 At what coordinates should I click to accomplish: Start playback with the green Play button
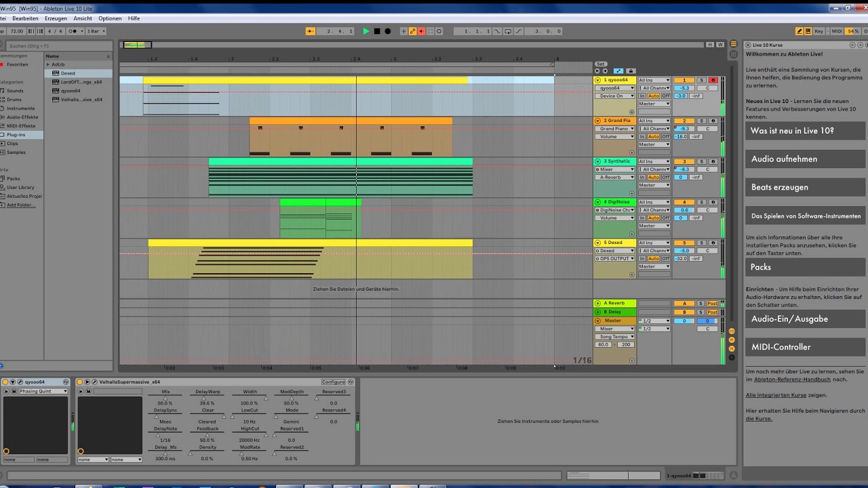(366, 31)
